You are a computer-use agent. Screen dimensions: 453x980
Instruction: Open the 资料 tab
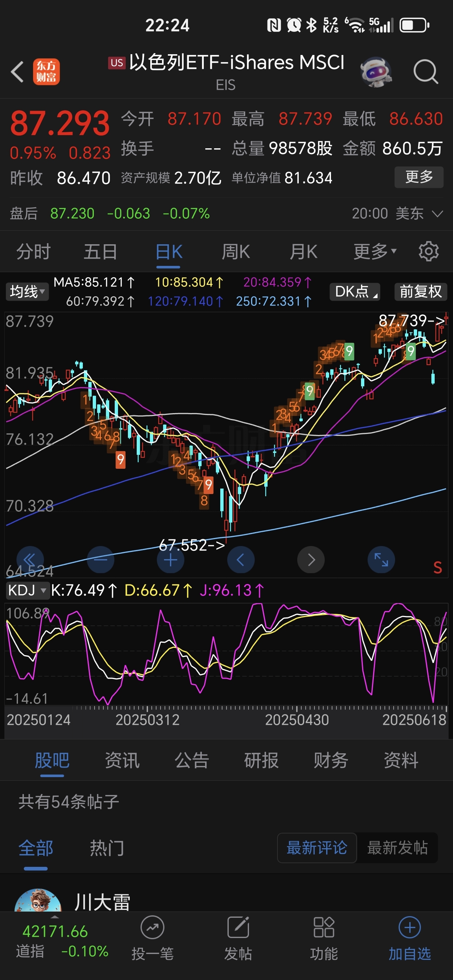[x=401, y=761]
